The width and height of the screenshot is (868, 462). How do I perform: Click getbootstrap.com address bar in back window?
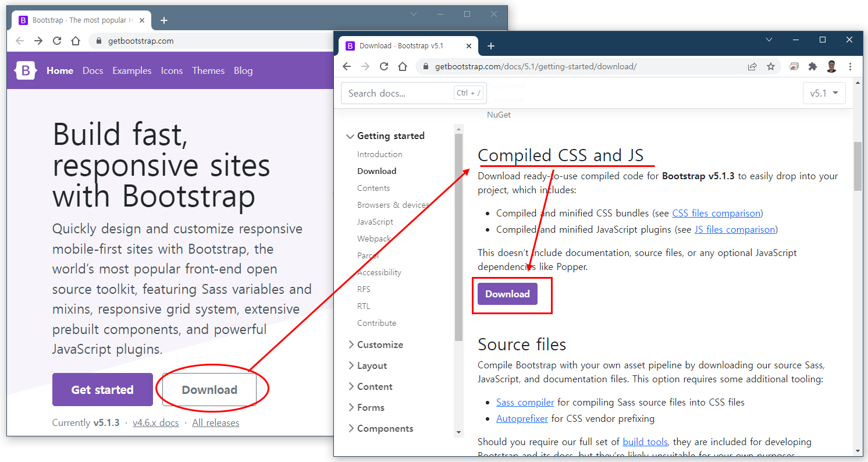pos(209,41)
